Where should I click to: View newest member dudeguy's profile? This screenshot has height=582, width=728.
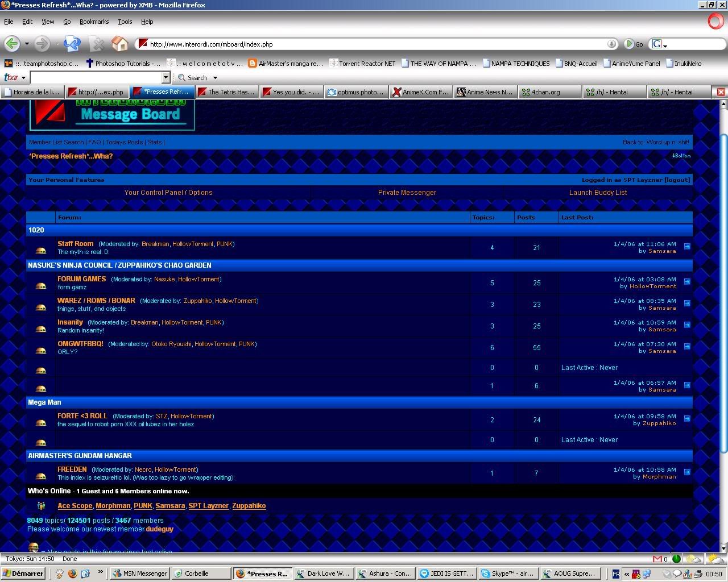pos(160,529)
